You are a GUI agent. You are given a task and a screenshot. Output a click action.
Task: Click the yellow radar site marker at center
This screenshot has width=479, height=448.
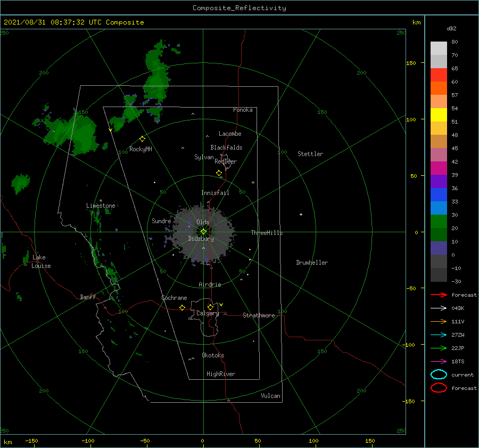pyautogui.click(x=203, y=232)
